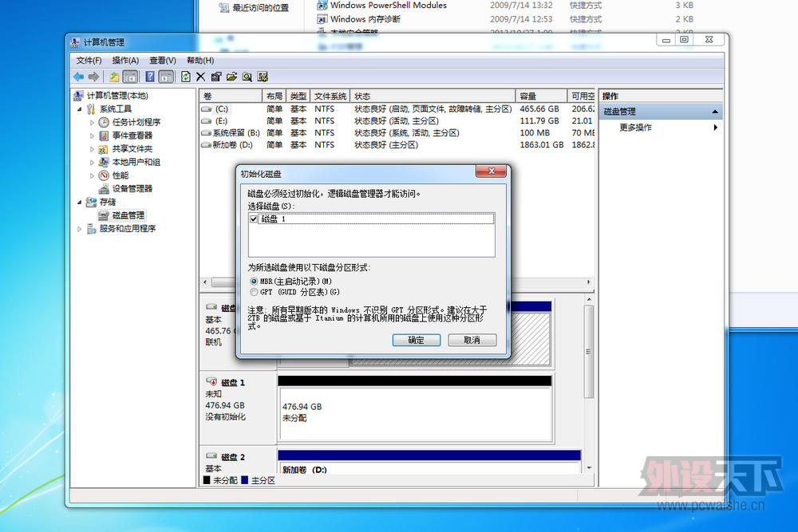Select the Event Viewer (事件查看器) node
Image resolution: width=798 pixels, height=532 pixels.
[x=132, y=136]
